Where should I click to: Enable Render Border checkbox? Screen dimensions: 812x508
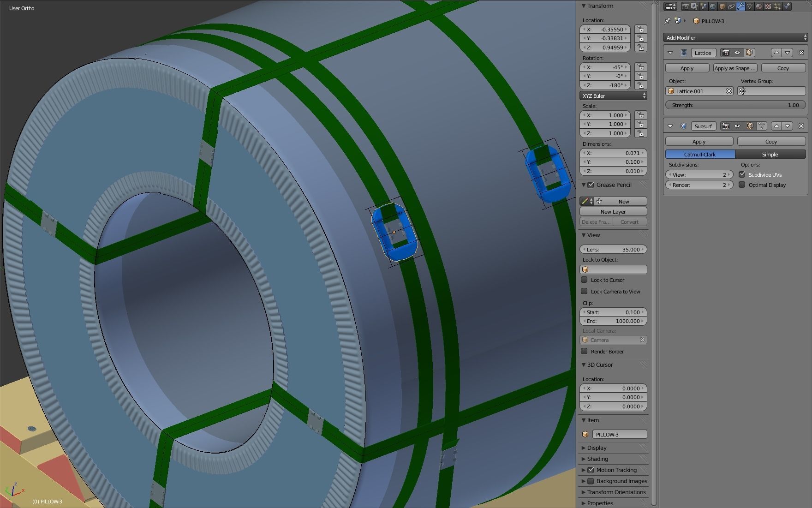click(584, 351)
